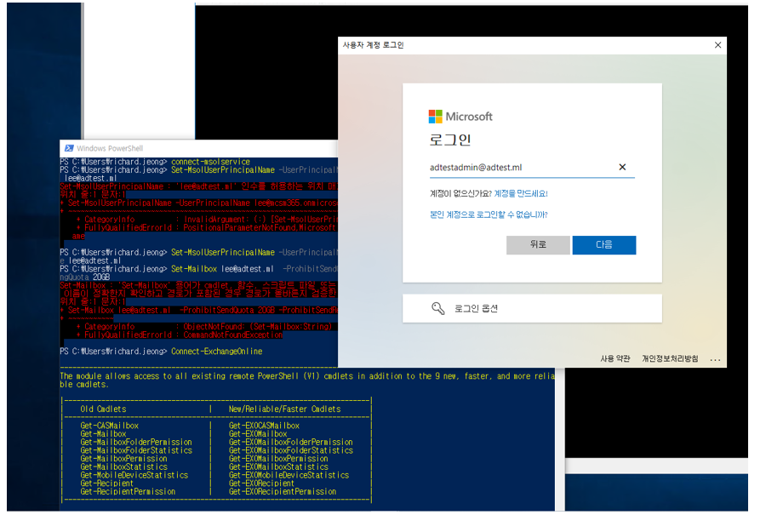Click Get-MailboxFolderPermission in the Old Cmdlets column

click(136, 442)
